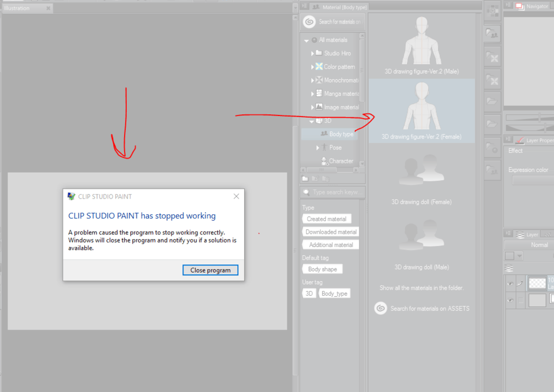Select the Color pattern folder icon
The image size is (554, 392).
click(x=319, y=66)
